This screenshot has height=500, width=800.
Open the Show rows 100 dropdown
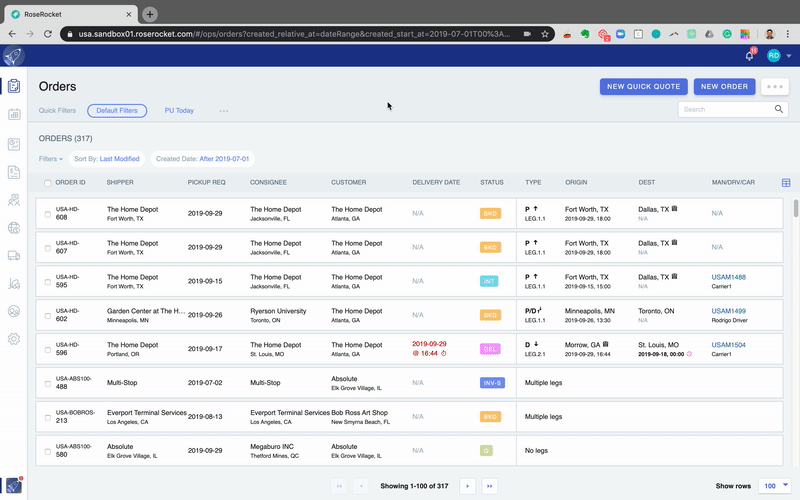[x=774, y=486]
